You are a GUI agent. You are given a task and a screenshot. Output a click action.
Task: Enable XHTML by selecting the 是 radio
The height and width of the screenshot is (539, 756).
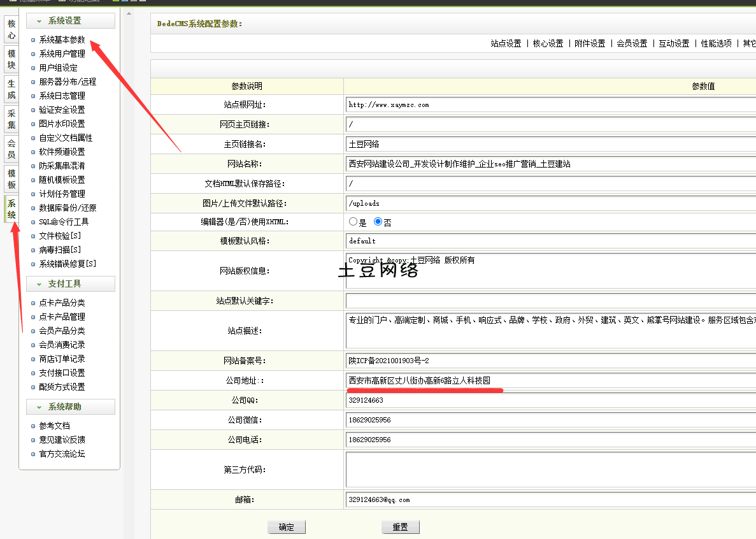(353, 221)
